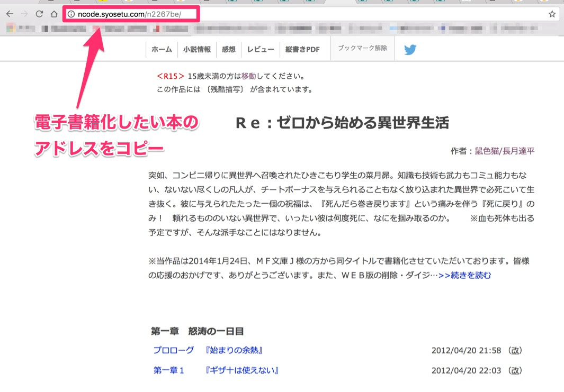The width and height of the screenshot is (564, 392).
Task: Click the ブックマーク解除 button
Action: [363, 48]
